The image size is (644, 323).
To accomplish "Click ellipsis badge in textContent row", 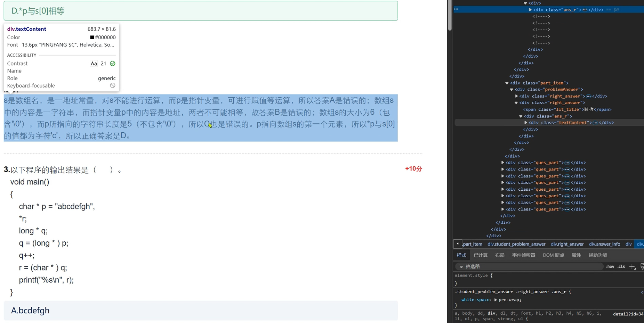I will pyautogui.click(x=595, y=123).
